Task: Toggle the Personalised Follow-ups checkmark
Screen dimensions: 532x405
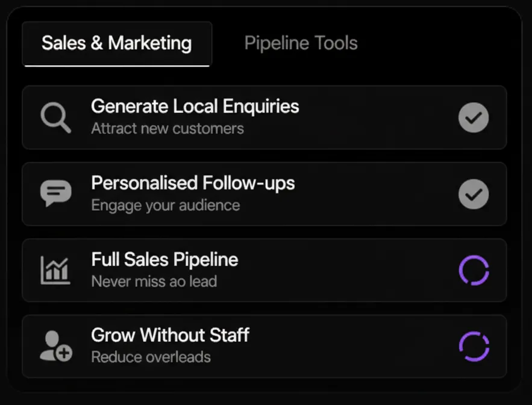Action: click(x=474, y=194)
